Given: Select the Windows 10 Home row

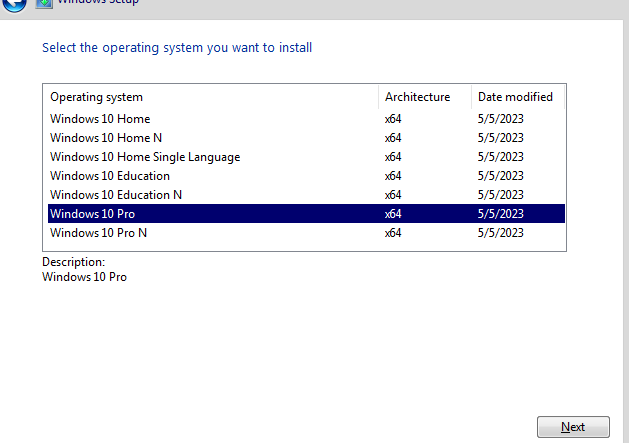Looking at the screenshot, I should click(x=306, y=119).
